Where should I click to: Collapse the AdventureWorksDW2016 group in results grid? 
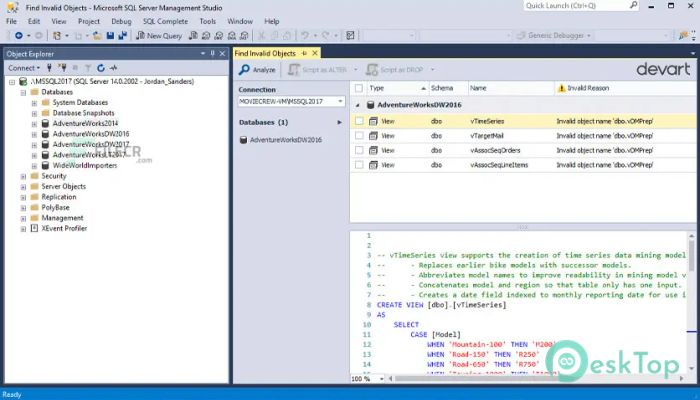coord(358,105)
